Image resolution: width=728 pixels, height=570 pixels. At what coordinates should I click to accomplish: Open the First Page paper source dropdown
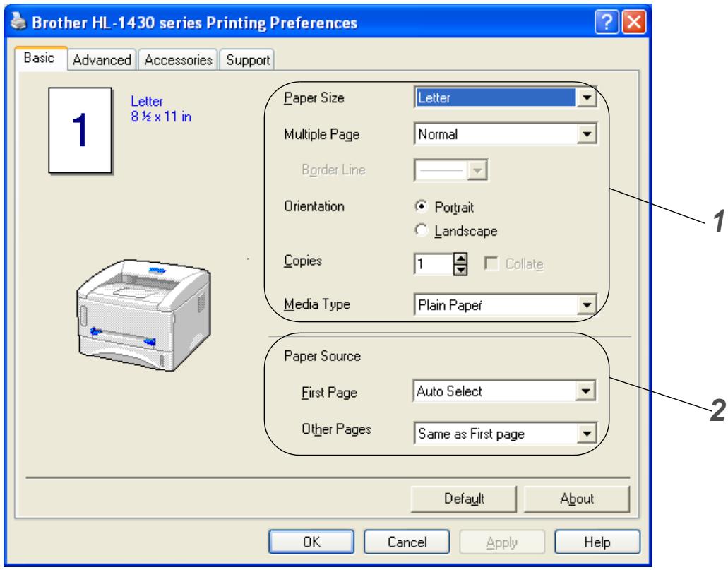503,391
